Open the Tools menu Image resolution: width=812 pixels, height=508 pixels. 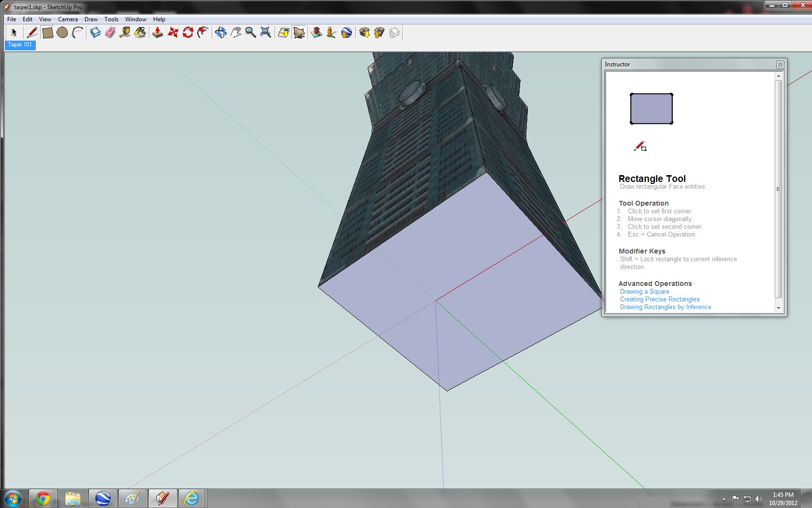[x=111, y=19]
